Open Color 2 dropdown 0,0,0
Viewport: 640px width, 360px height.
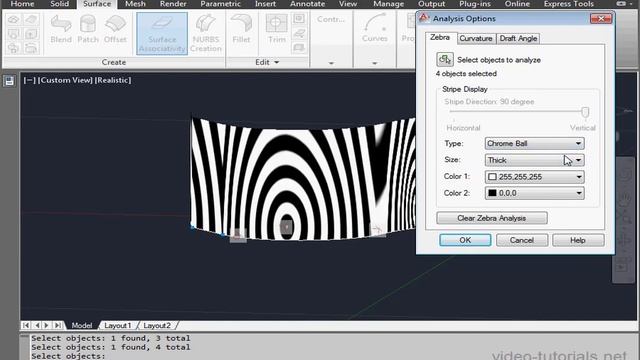(534, 193)
